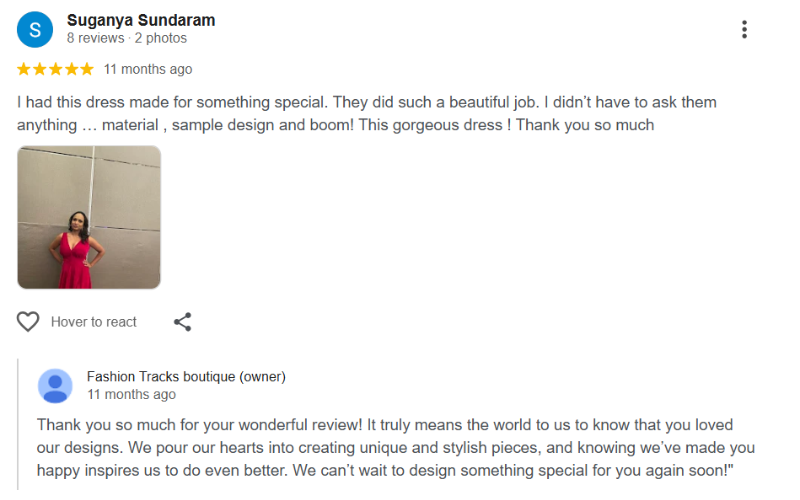Click the '2 photos' text under the reviewer name
The height and width of the screenshot is (500, 800).
[161, 38]
